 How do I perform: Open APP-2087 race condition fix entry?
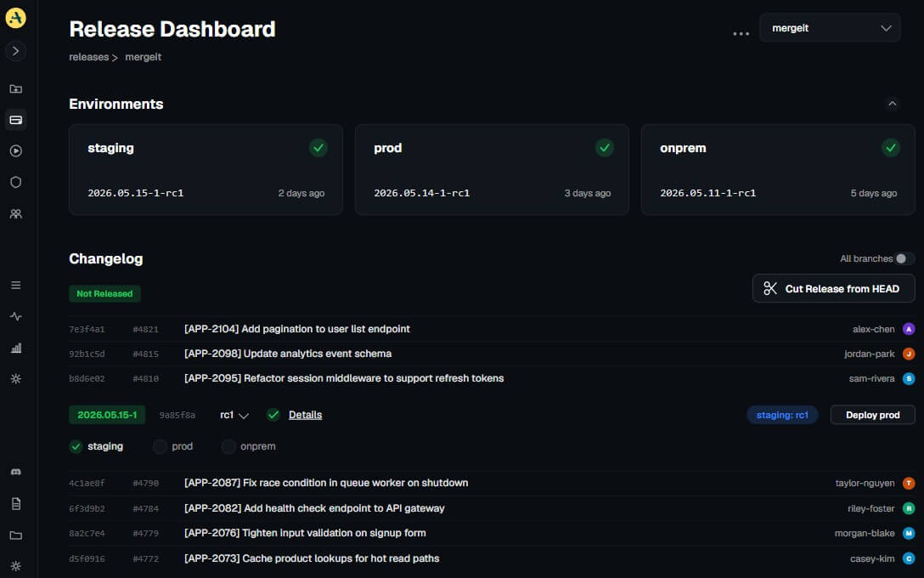click(326, 483)
